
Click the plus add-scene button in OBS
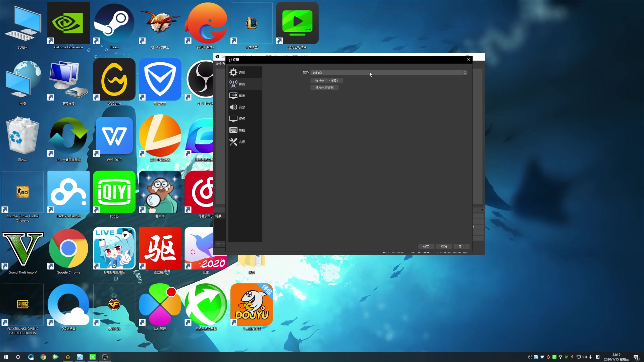click(x=218, y=244)
